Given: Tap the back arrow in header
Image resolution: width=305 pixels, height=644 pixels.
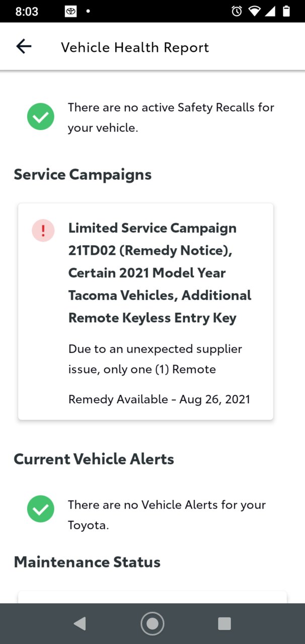Looking at the screenshot, I should pyautogui.click(x=24, y=47).
